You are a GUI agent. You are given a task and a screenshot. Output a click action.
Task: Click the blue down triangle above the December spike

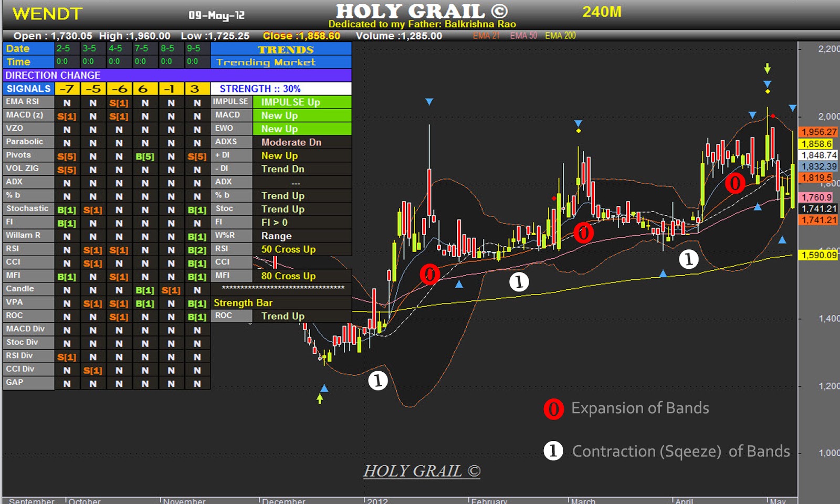coord(429,101)
